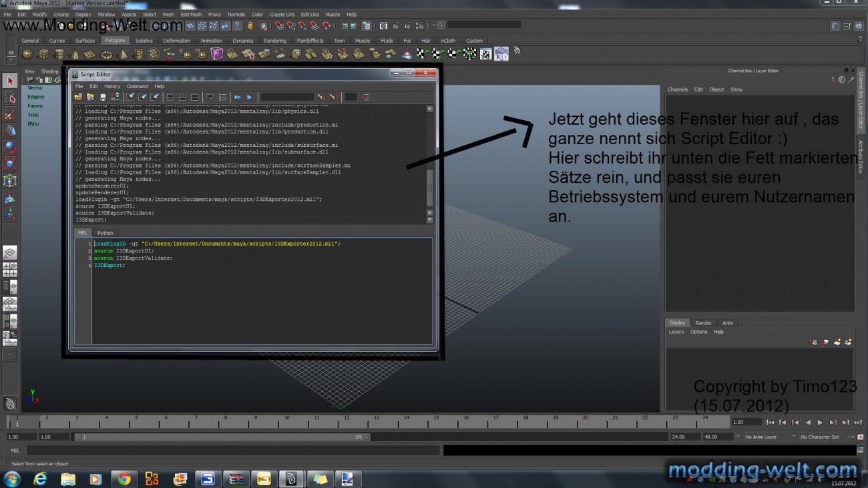Select the Dynamics shelf tab
This screenshot has height=488, width=868.
click(243, 41)
